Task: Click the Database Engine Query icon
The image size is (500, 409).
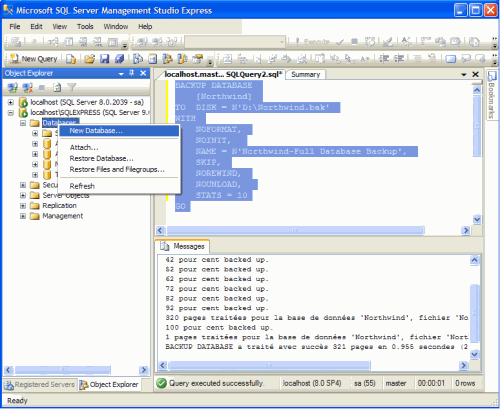Action: pos(71,59)
